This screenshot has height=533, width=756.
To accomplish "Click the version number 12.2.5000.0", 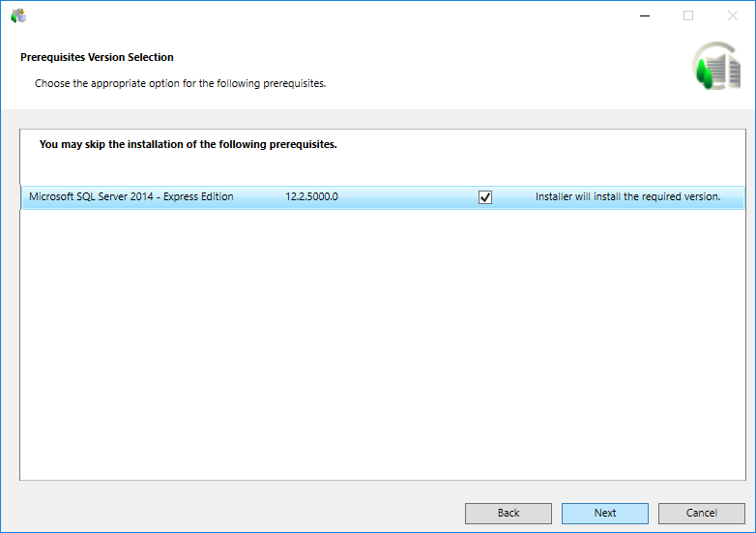I will pyautogui.click(x=311, y=197).
